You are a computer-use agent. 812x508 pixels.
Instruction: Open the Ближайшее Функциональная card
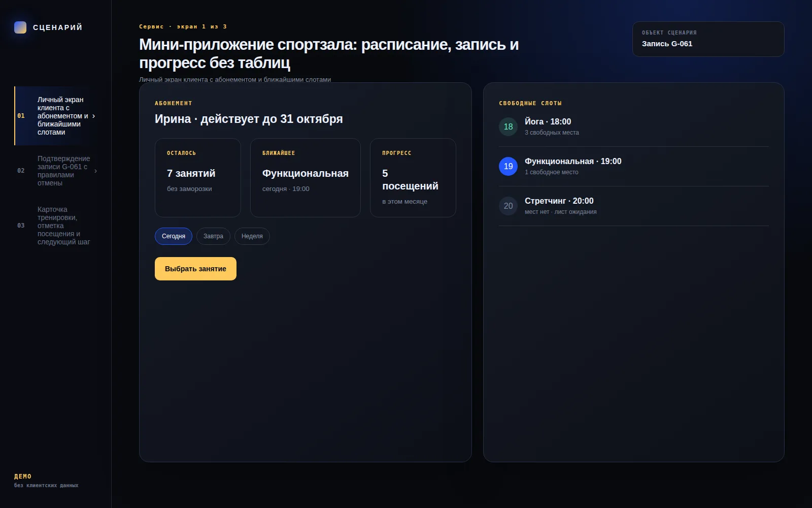click(306, 178)
